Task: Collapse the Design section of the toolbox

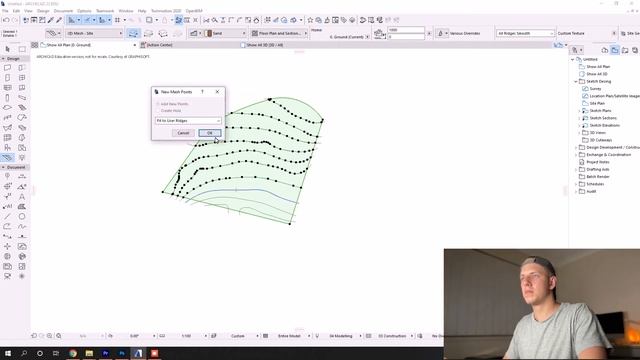Action: (x=3, y=59)
